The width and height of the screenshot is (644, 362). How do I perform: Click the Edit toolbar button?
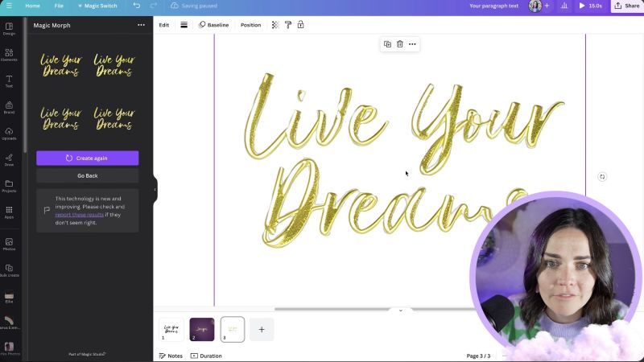(164, 25)
